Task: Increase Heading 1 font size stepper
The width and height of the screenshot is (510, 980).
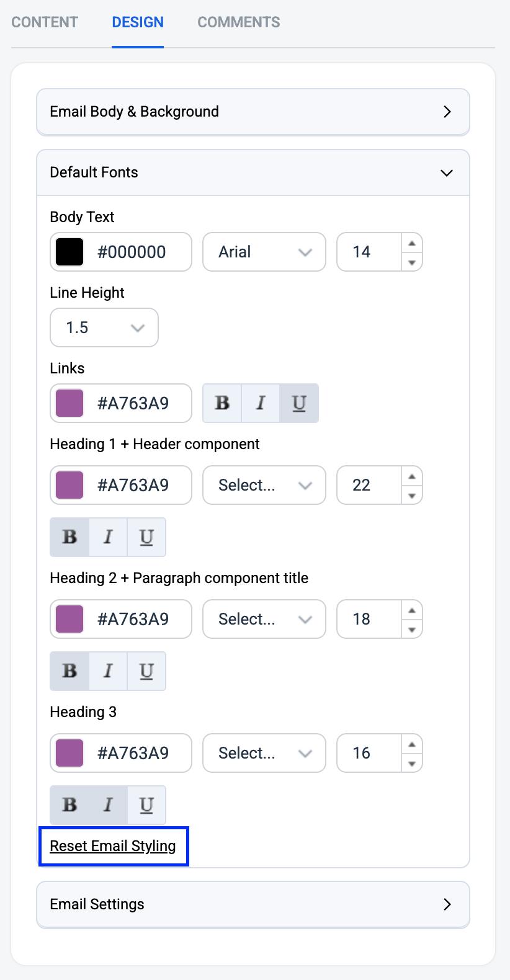Action: (412, 476)
